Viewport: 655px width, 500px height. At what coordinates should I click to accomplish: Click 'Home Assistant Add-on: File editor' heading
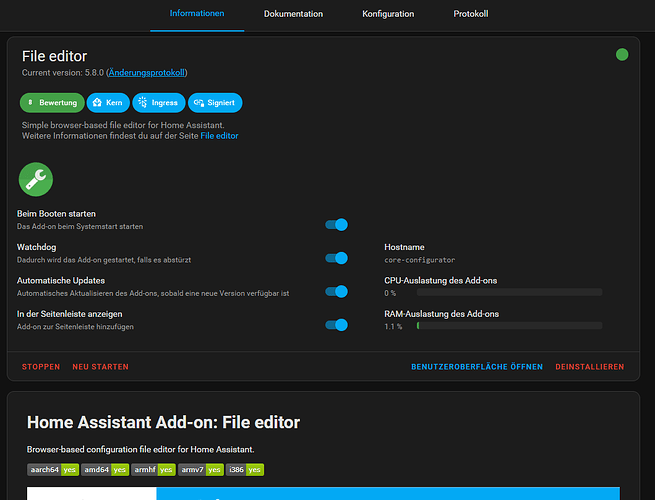(x=163, y=422)
